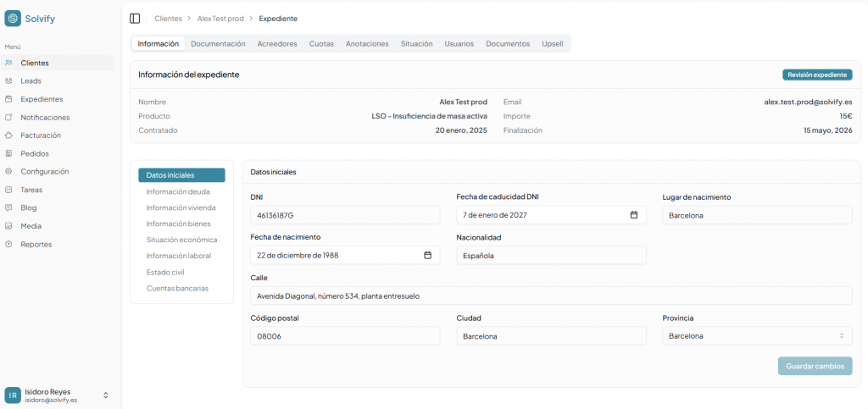Click the Calle address input field

(551, 296)
